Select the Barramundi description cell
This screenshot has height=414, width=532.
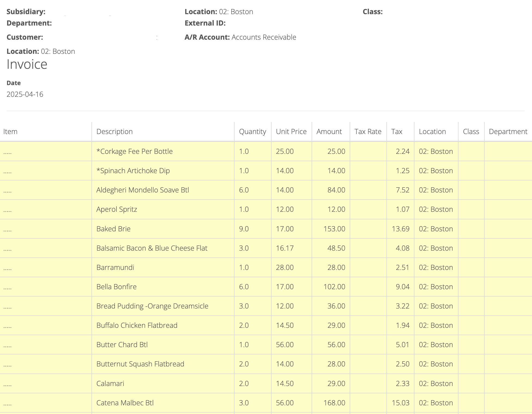(115, 267)
